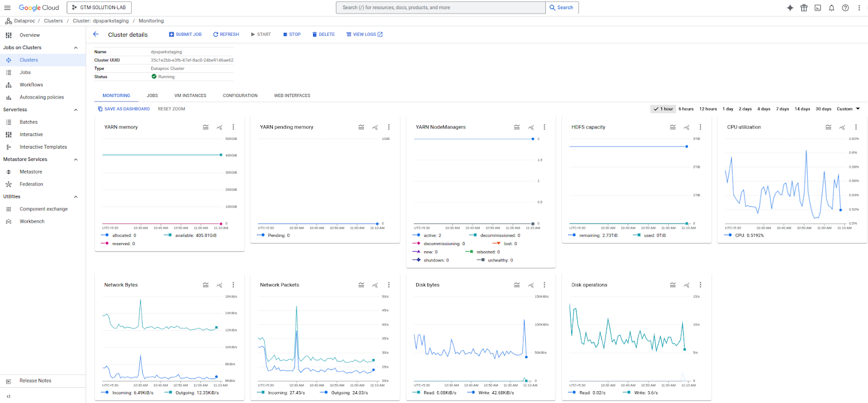Screen dimensions: 868x403
Task: Explore YARN memory chart data icon
Action: pos(220,127)
